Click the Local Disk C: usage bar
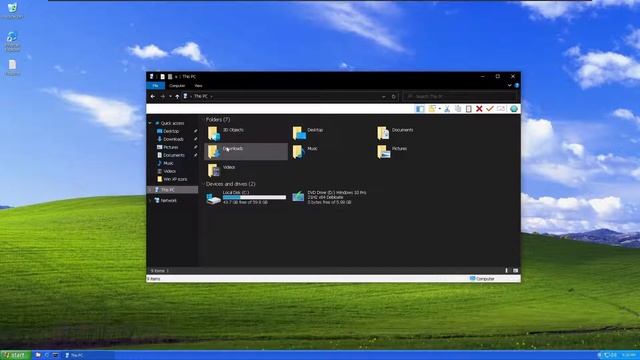The height and width of the screenshot is (360, 640). click(x=254, y=198)
